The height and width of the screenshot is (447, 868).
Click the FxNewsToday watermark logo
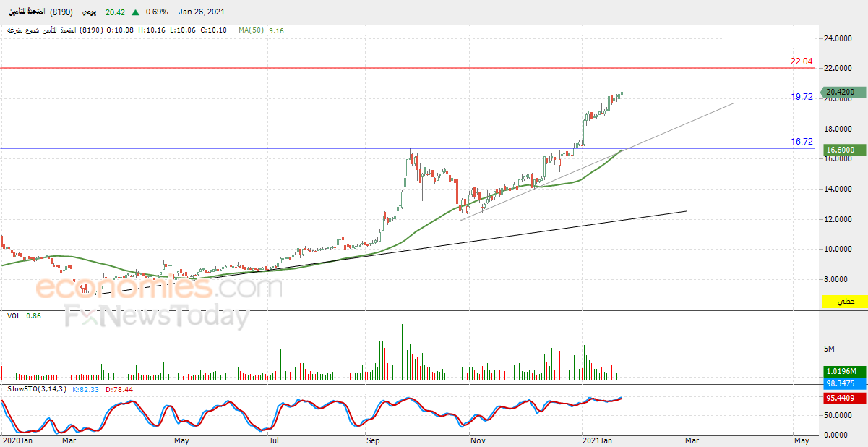point(157,318)
